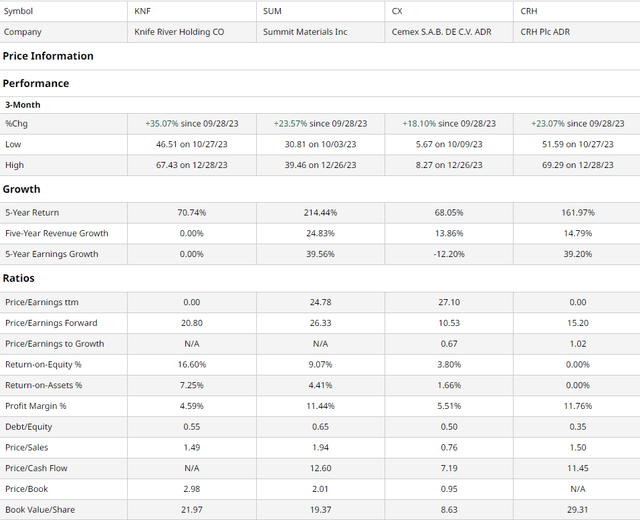Select the 161.97% five-year return value
Viewport: 640px width, 520px height.
[578, 213]
